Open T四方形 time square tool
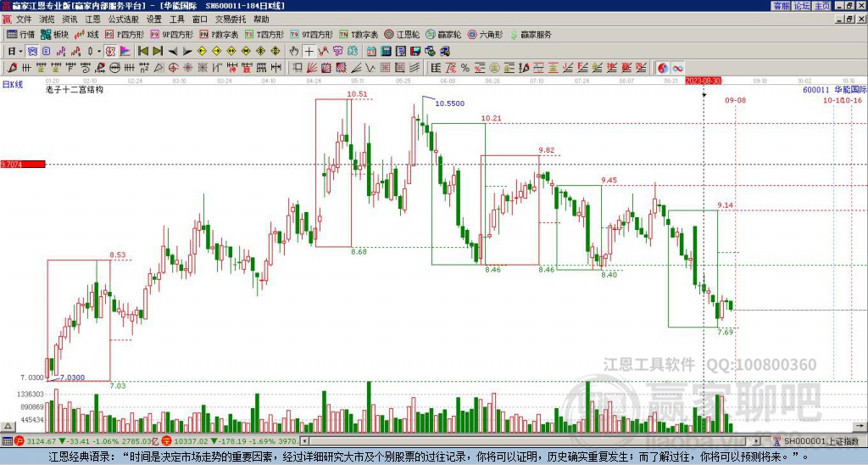Screen dimensions: 868x465 click(x=264, y=34)
